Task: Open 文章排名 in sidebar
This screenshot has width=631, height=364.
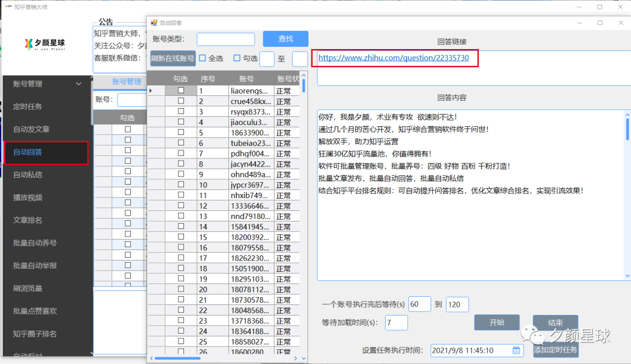Action: tap(27, 220)
